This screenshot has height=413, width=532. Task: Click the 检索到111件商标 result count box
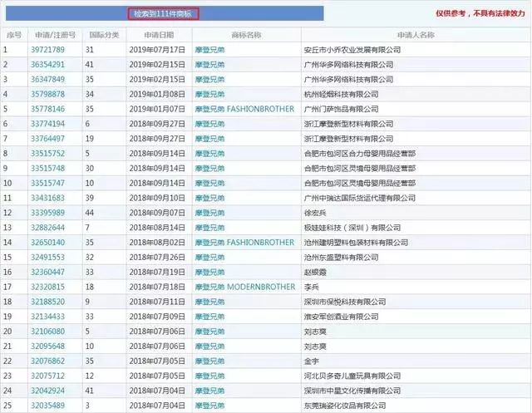click(163, 14)
